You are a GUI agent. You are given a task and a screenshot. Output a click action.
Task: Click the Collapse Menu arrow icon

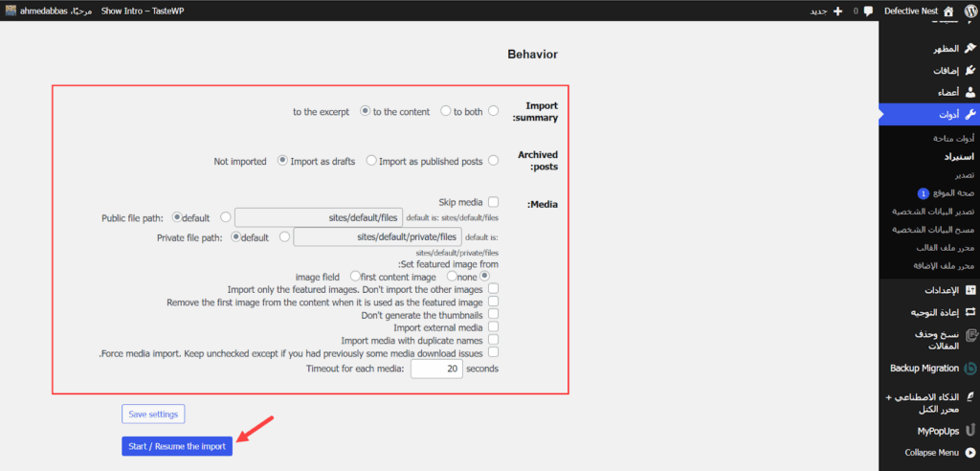click(x=969, y=453)
